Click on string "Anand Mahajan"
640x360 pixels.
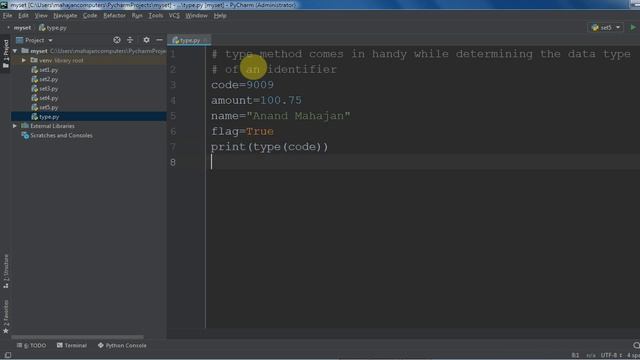click(x=298, y=116)
